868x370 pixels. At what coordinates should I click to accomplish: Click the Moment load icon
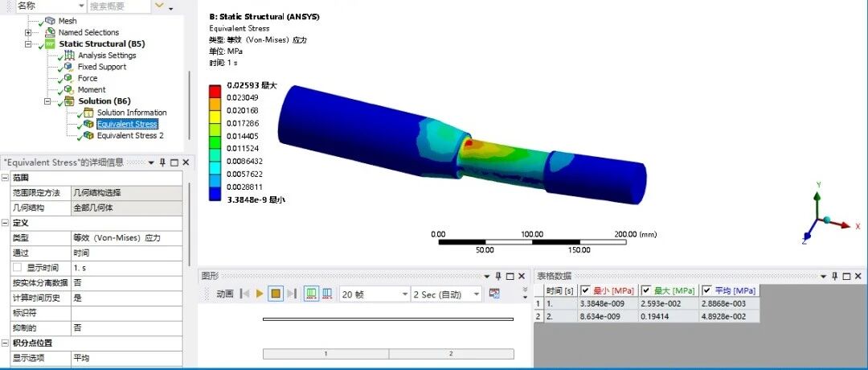point(69,89)
